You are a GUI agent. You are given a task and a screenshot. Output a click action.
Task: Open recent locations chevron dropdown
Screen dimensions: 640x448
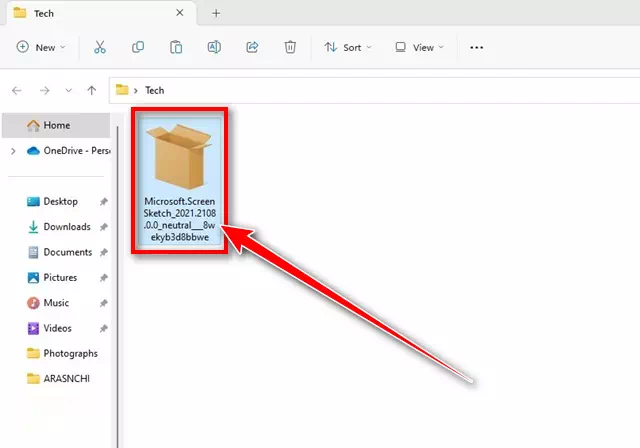point(69,90)
